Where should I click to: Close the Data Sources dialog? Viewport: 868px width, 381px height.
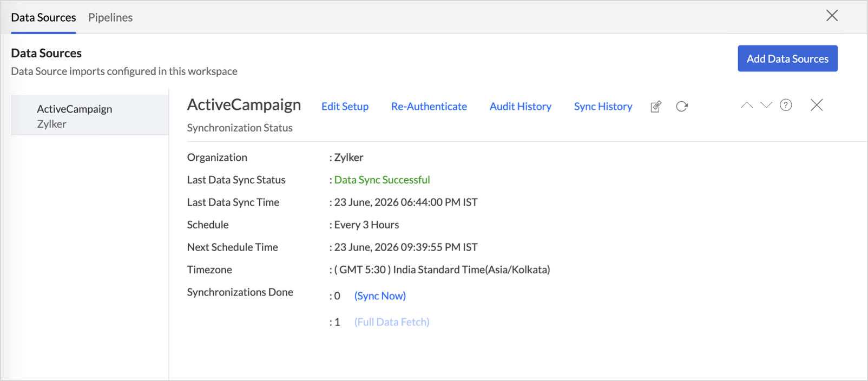click(x=832, y=16)
